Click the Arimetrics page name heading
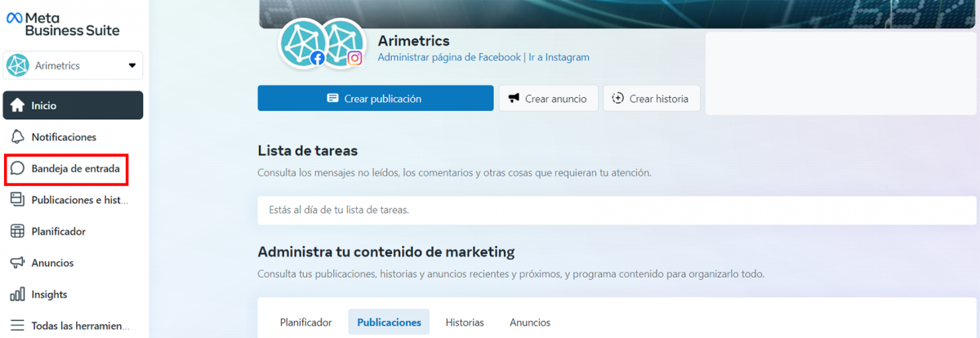Screen dimensions: 980x338 pyautogui.click(x=414, y=41)
